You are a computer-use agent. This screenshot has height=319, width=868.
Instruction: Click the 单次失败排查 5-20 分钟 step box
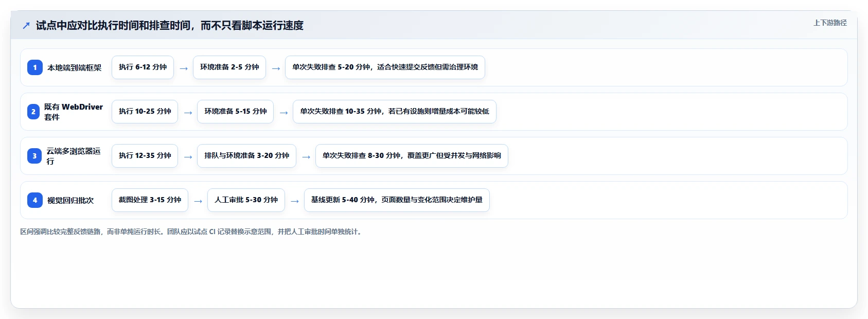(385, 67)
